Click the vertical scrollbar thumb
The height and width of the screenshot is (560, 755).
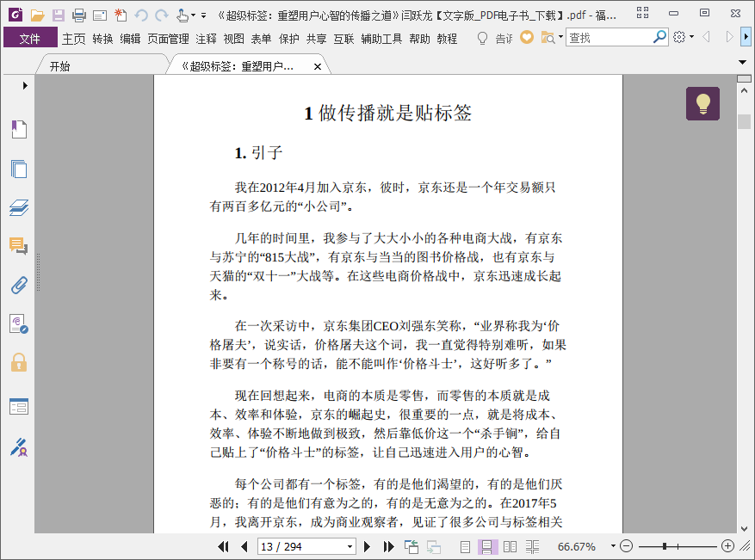pos(744,121)
